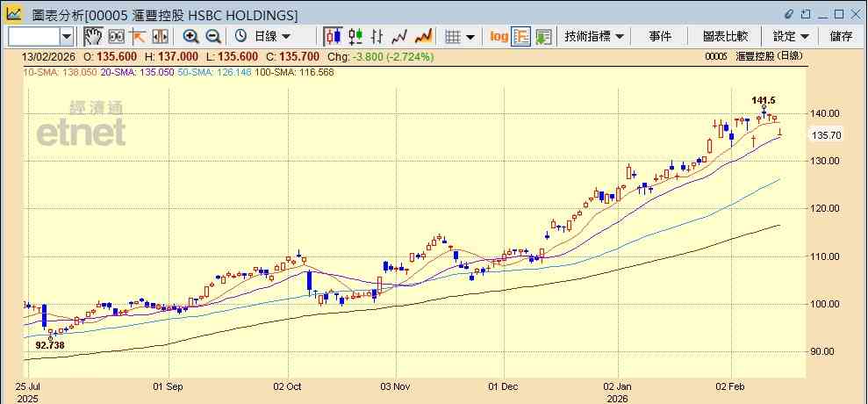Image resolution: width=868 pixels, height=404 pixels.
Task: Click the closing price C: 135.700
Action: [x=295, y=56]
